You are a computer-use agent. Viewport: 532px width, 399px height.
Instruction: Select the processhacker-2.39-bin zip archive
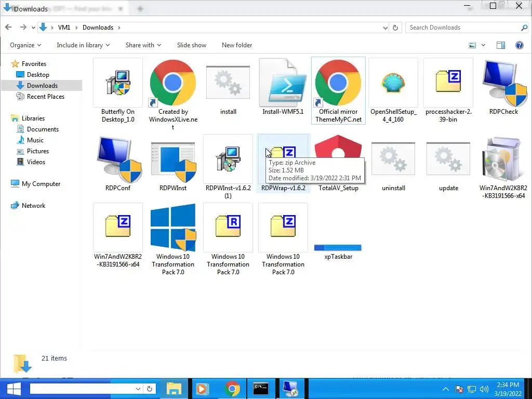coord(448,83)
